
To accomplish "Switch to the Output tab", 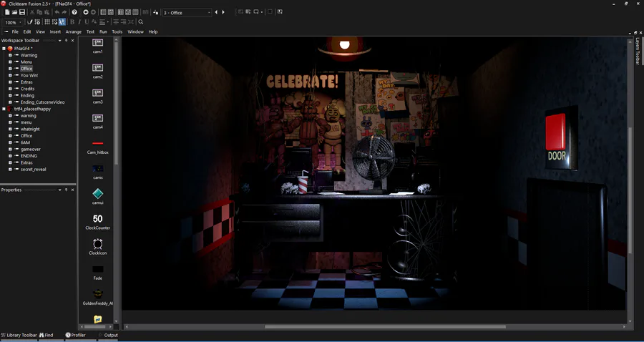I will tap(108, 335).
